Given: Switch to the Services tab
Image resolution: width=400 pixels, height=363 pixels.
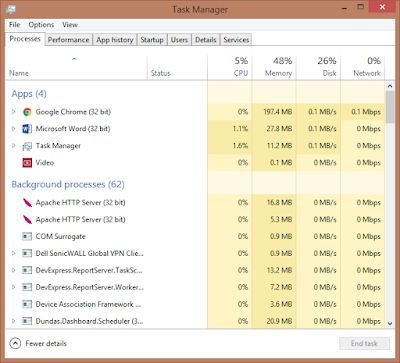Looking at the screenshot, I should tap(236, 40).
